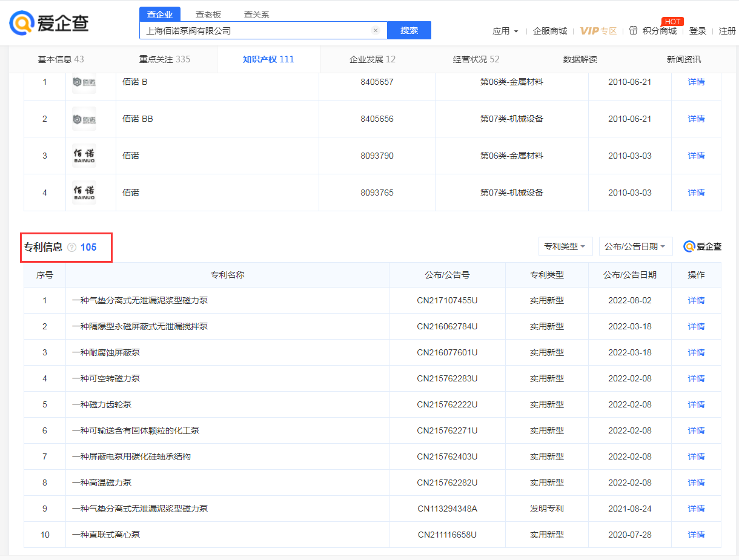Click the blue 搜索 button
Viewport: 739px width, 560px height.
coord(409,30)
